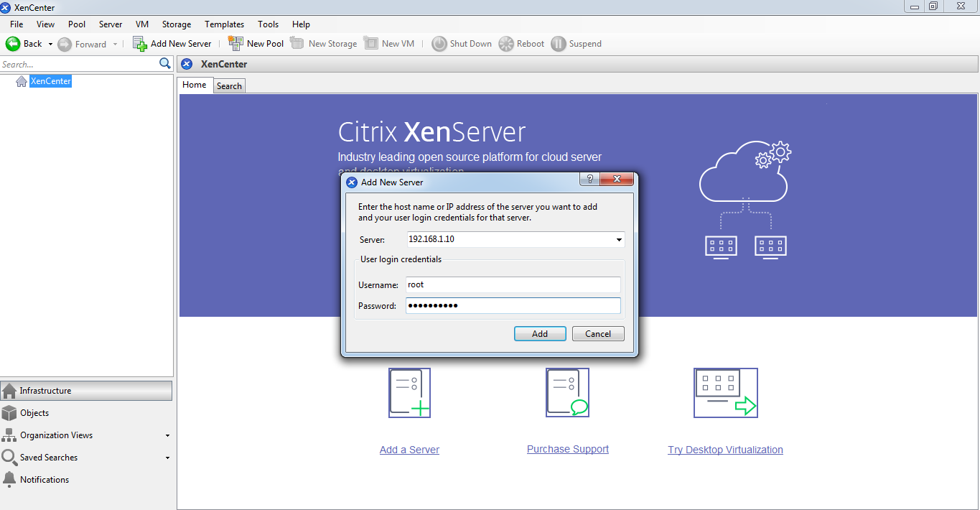
Task: Switch to the Search tab
Action: click(229, 86)
